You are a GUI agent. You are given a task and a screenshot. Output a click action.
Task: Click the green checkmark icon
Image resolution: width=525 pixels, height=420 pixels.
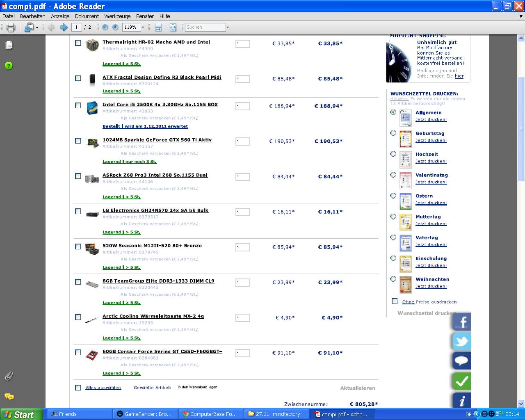pyautogui.click(x=462, y=381)
